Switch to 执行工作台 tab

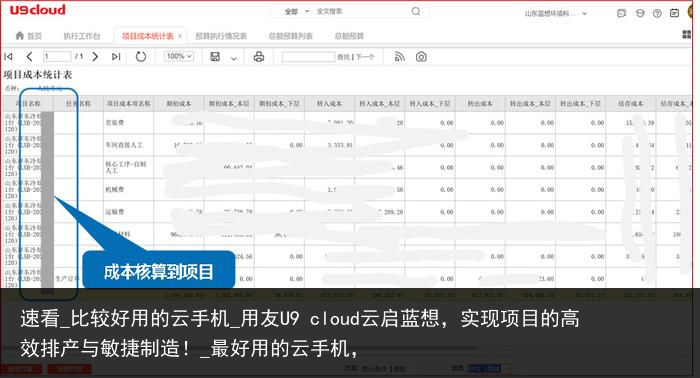82,36
